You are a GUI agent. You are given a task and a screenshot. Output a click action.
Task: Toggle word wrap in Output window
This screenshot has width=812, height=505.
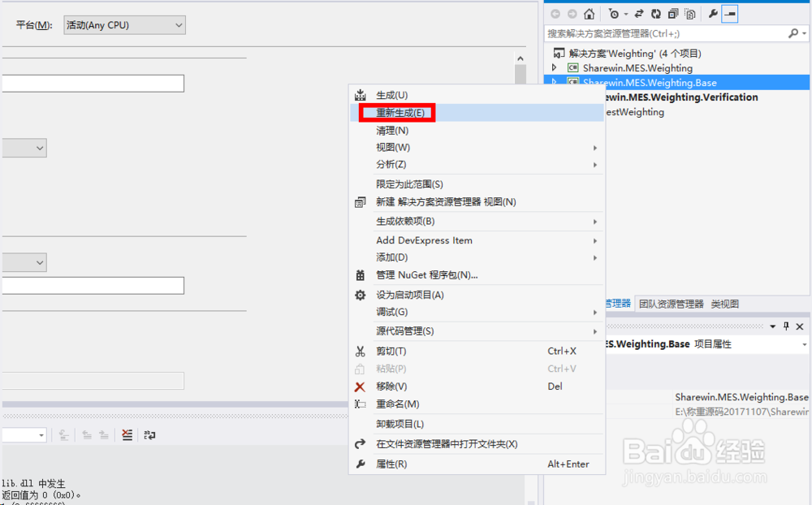tap(149, 435)
